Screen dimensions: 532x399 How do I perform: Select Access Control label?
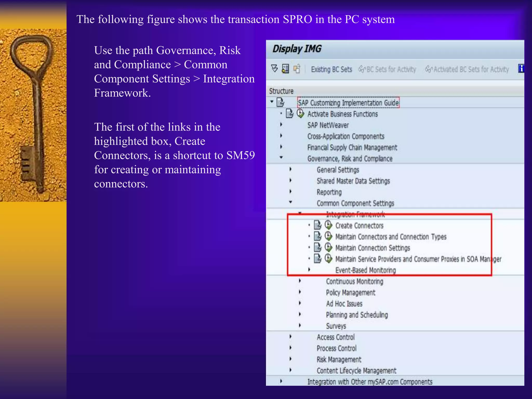click(x=336, y=337)
